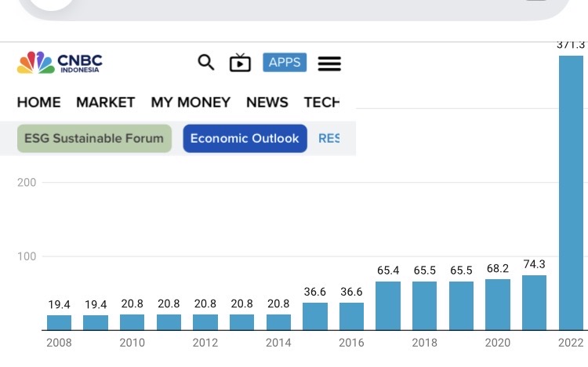Select the 2008 bar labeled 19.4
This screenshot has height=367, width=588.
pos(59,322)
